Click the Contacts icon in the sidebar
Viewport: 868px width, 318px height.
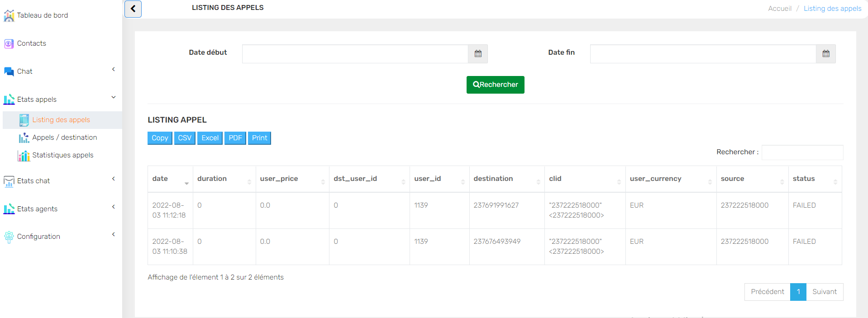click(9, 44)
